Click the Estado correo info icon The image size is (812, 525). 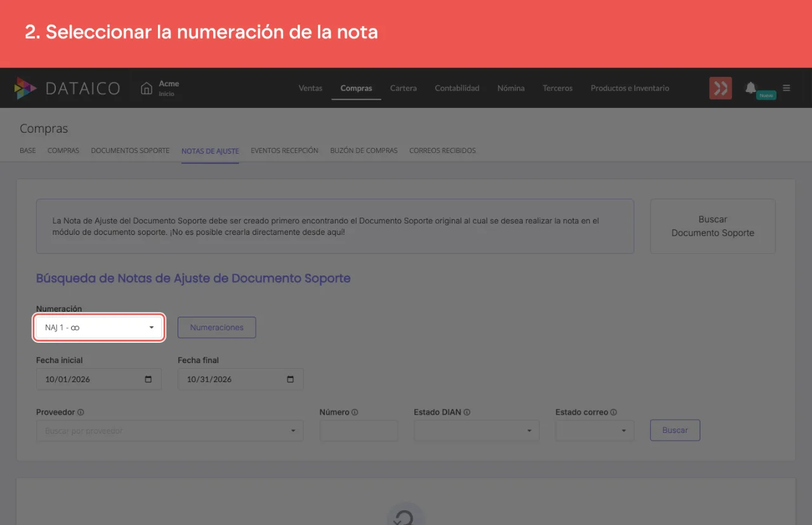tap(613, 412)
